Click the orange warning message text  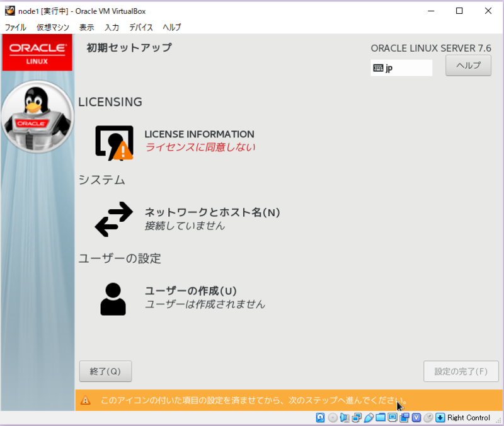(255, 400)
